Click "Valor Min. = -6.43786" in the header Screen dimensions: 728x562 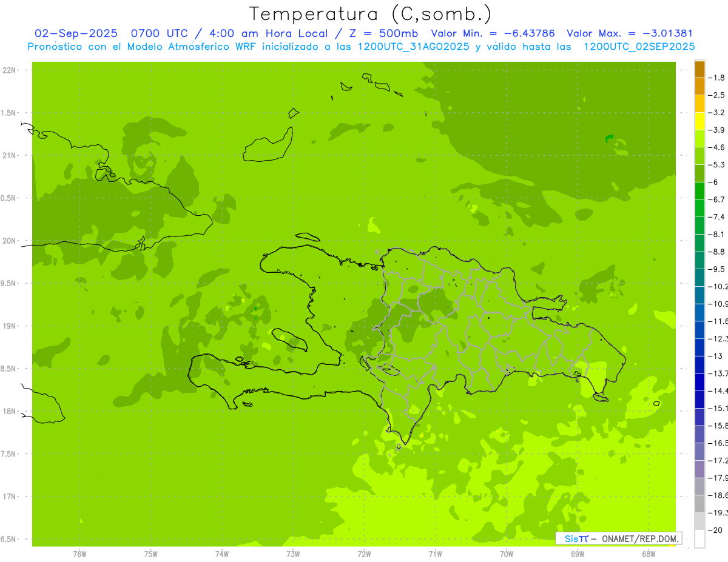coord(493,33)
